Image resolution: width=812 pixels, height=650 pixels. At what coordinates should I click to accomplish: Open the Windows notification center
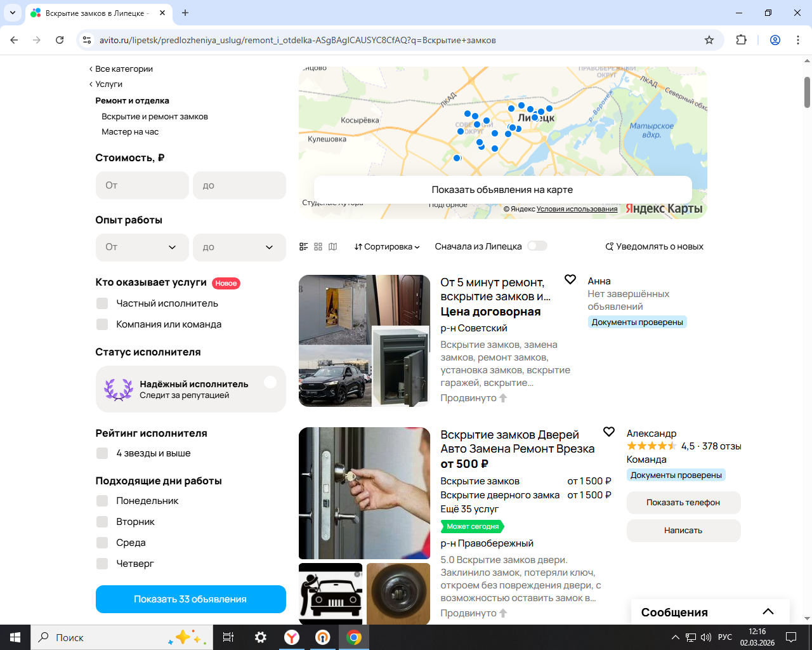click(791, 637)
